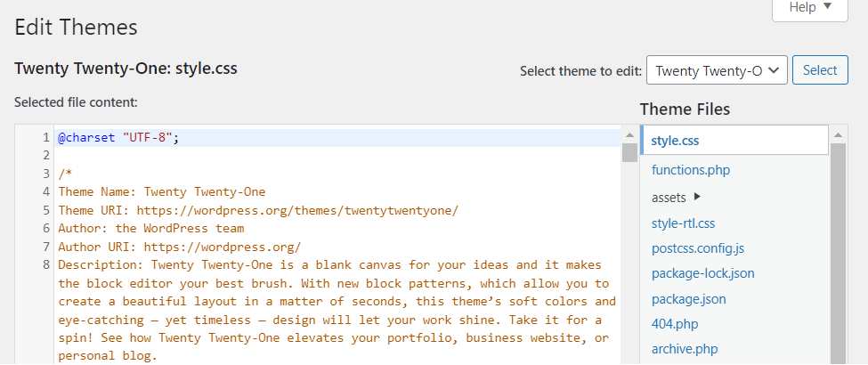This screenshot has height=365, width=868.
Task: Click the Theme URI line in editor
Action: 258,210
